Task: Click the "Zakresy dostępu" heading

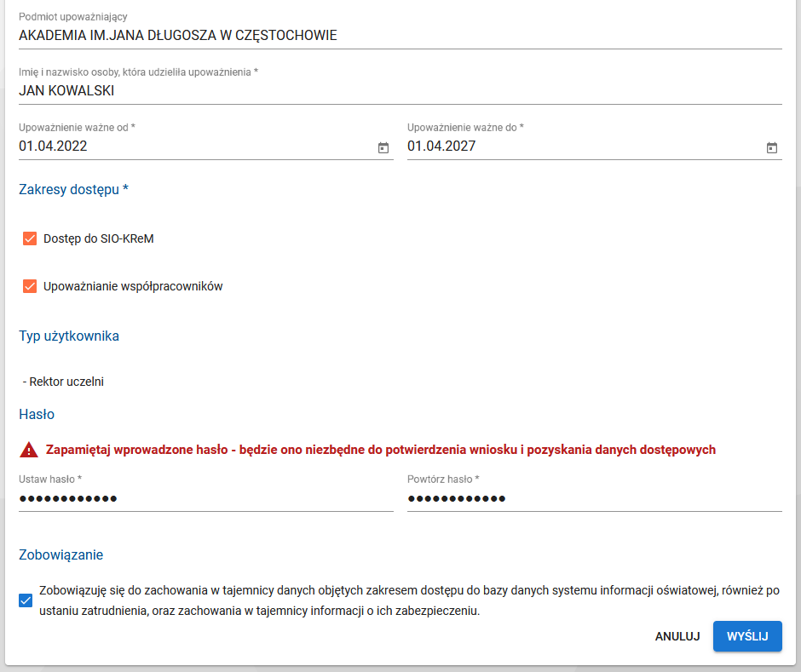Action: pyautogui.click(x=72, y=189)
